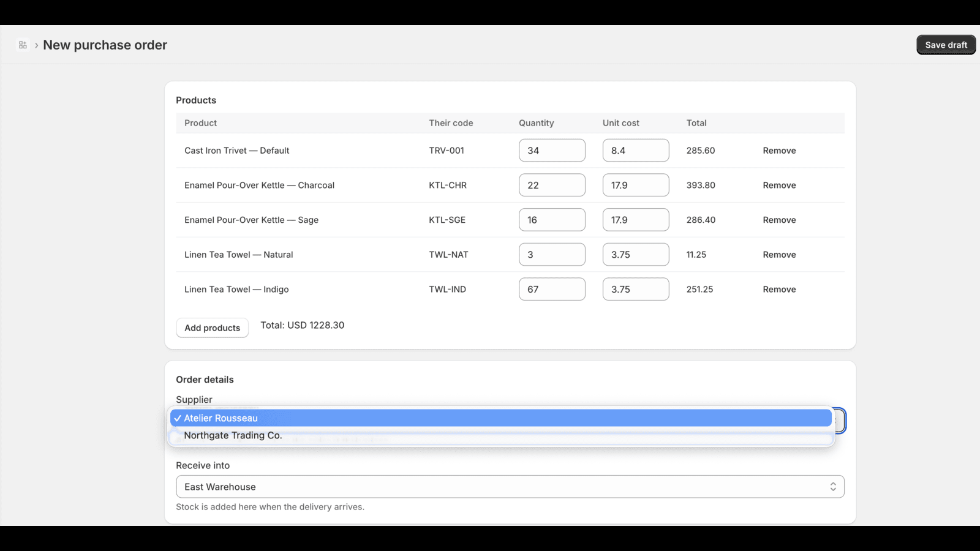Image resolution: width=980 pixels, height=551 pixels.
Task: Click the 285.60 line total
Action: pyautogui.click(x=701, y=151)
